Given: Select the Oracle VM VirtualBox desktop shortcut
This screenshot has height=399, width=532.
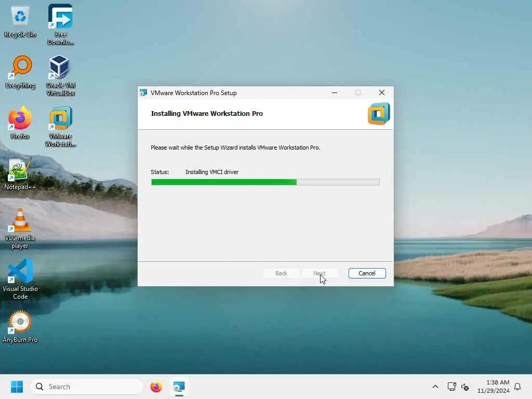Looking at the screenshot, I should (60, 75).
